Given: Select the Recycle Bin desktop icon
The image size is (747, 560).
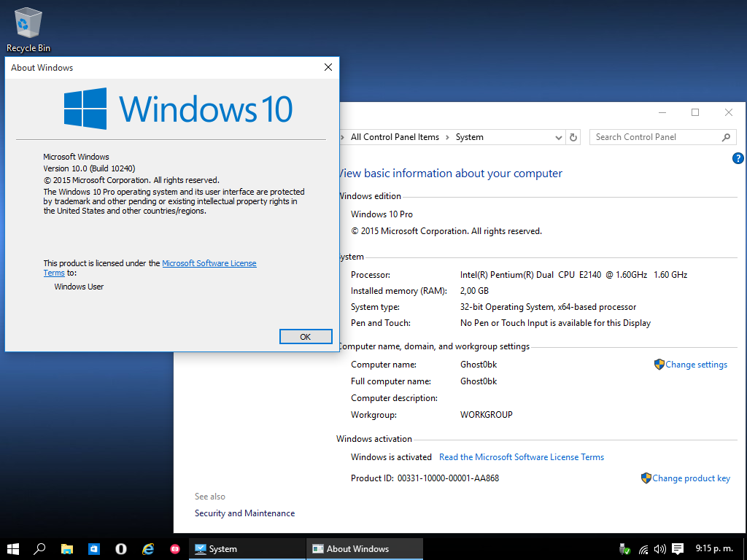Looking at the screenshot, I should [x=28, y=29].
